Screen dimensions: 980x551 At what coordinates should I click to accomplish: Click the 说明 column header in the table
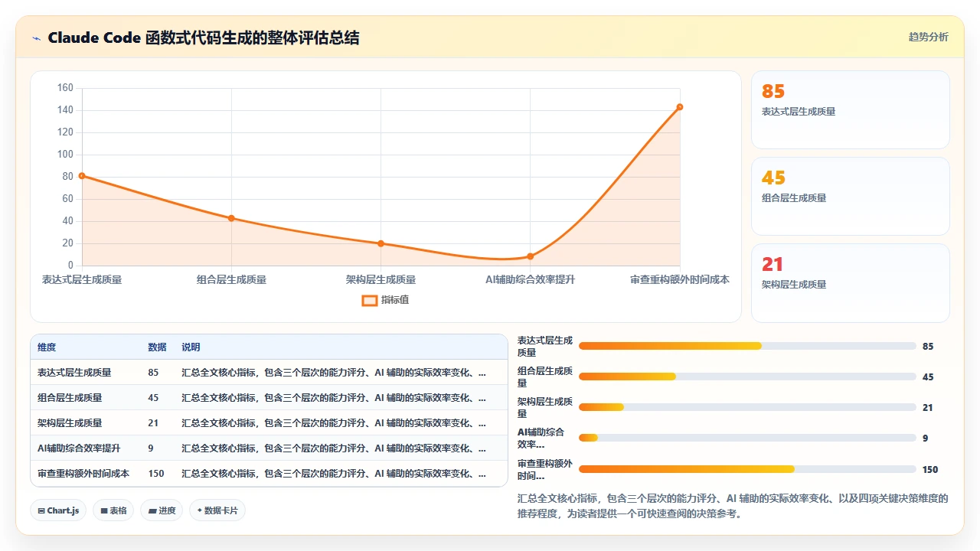[191, 347]
